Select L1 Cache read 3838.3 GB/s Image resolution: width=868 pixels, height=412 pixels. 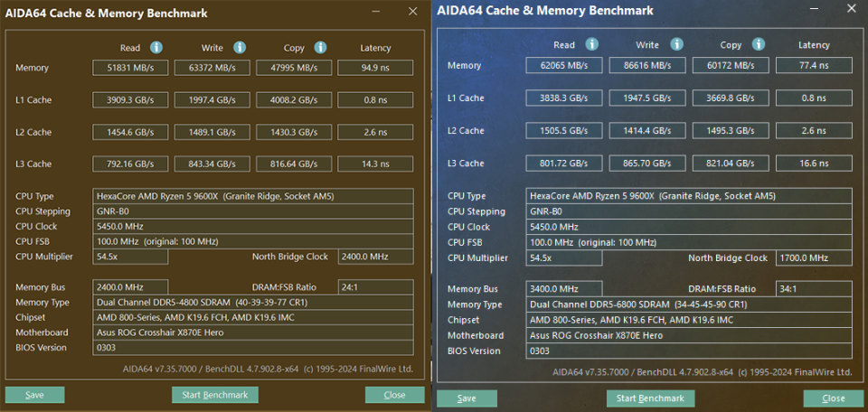564,98
